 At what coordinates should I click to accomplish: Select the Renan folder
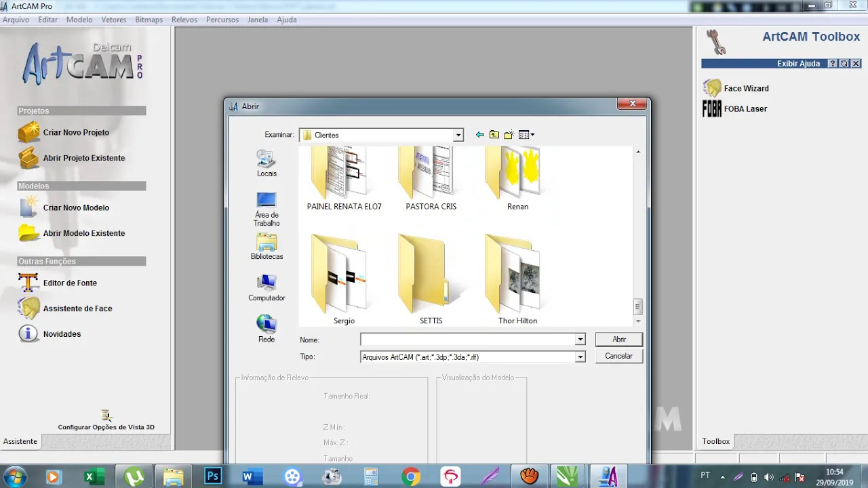click(517, 178)
